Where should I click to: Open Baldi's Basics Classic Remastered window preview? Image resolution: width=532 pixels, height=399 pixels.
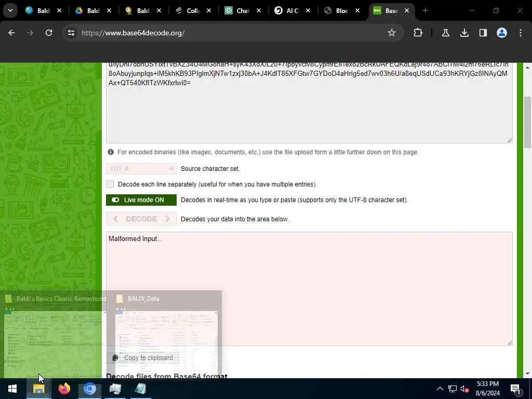[54, 334]
